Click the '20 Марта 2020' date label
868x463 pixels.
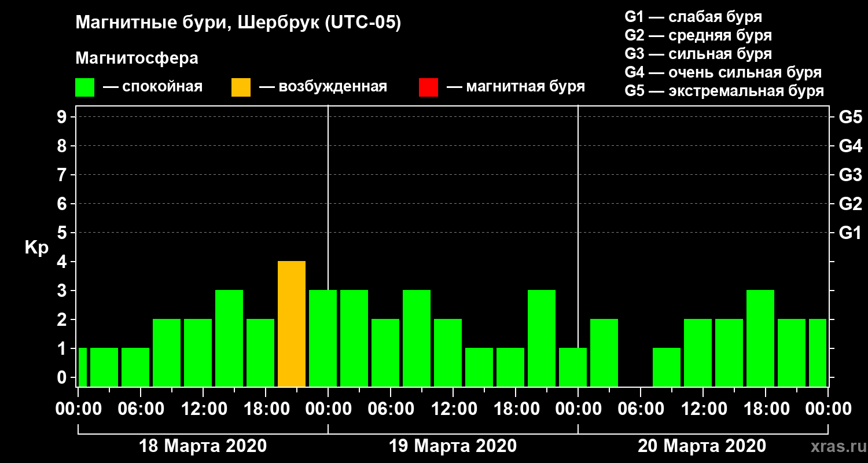[702, 446]
